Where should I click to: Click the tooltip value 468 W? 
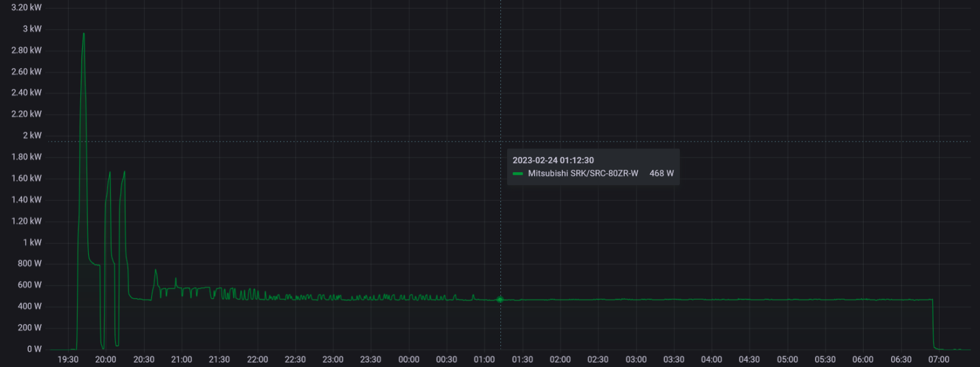point(661,173)
